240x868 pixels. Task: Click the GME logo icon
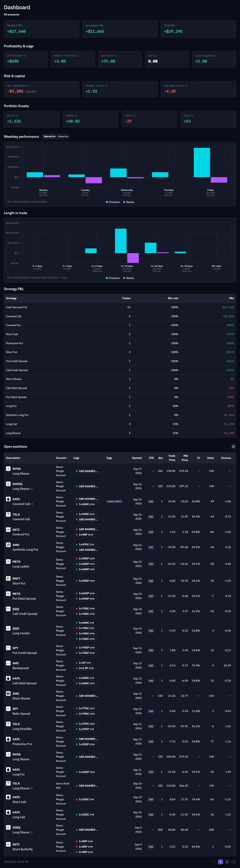(8, 693)
